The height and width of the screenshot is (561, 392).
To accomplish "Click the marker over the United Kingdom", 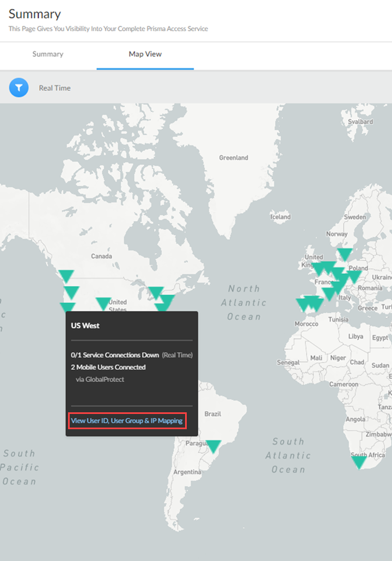I will [318, 268].
